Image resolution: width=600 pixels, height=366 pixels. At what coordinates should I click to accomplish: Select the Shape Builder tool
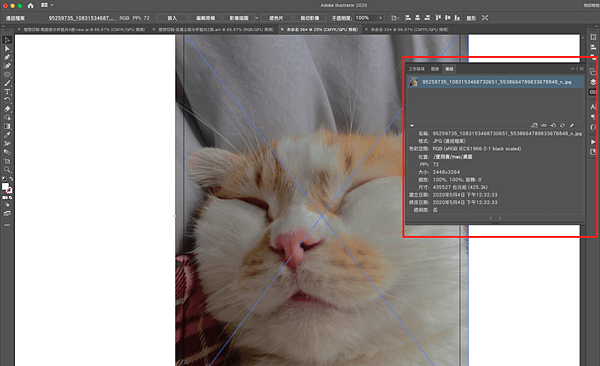pyautogui.click(x=7, y=118)
